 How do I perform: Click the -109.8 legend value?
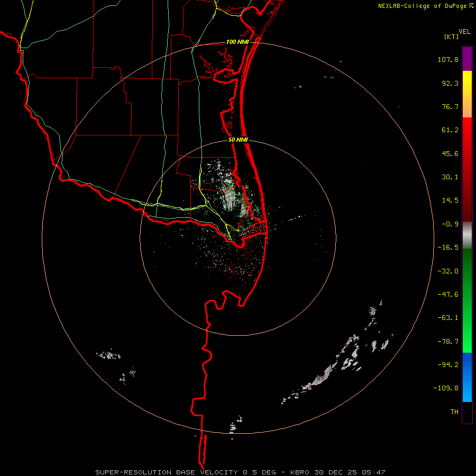[x=446, y=388]
